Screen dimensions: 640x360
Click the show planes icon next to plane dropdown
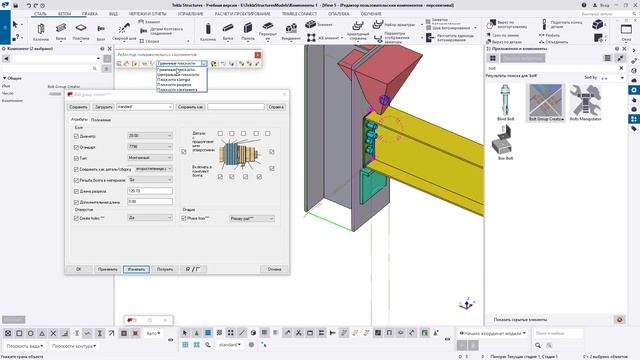point(213,64)
